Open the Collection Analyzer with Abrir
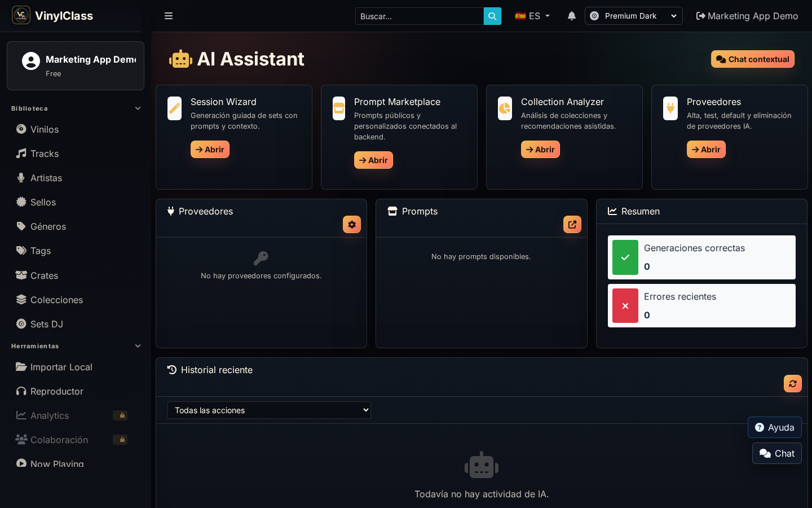 click(x=540, y=150)
